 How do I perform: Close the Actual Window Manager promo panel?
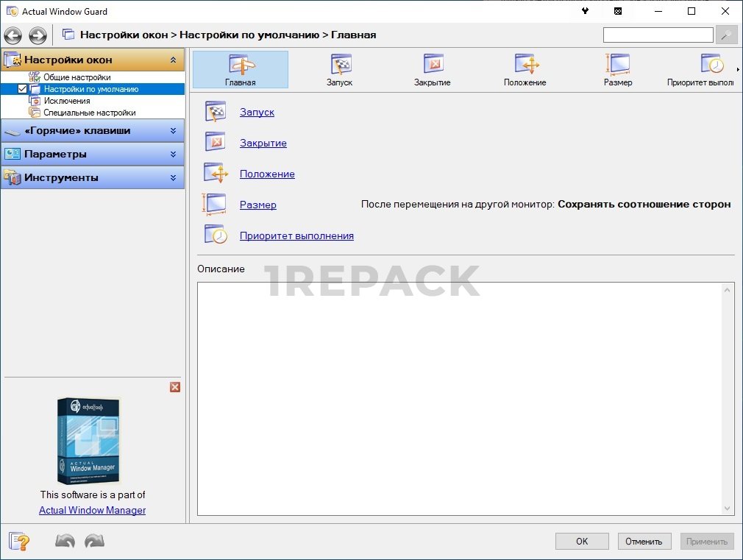(175, 387)
